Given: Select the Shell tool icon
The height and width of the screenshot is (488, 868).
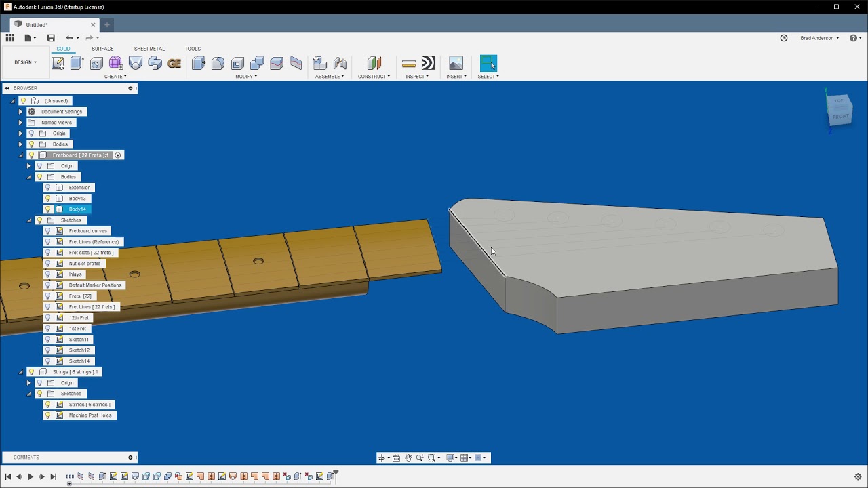Looking at the screenshot, I should pos(237,63).
